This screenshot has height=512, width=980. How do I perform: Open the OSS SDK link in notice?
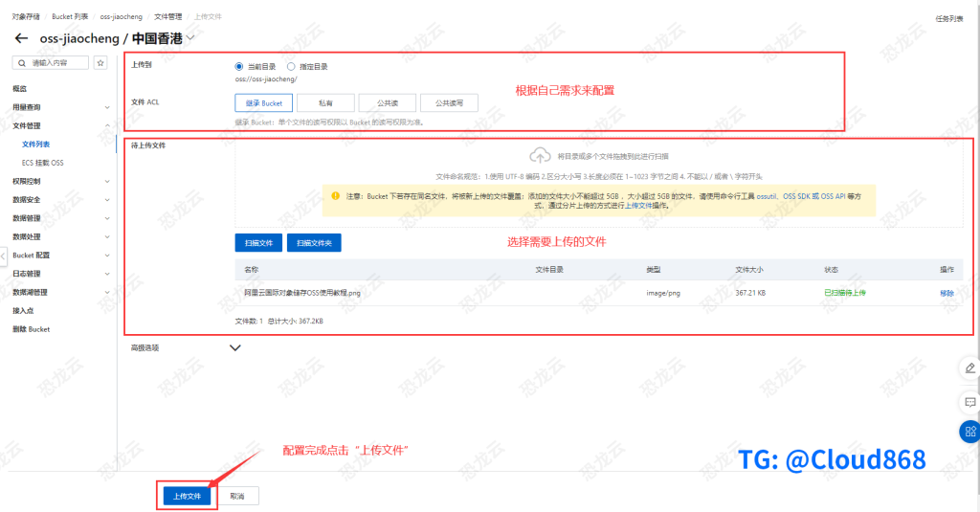pos(796,196)
